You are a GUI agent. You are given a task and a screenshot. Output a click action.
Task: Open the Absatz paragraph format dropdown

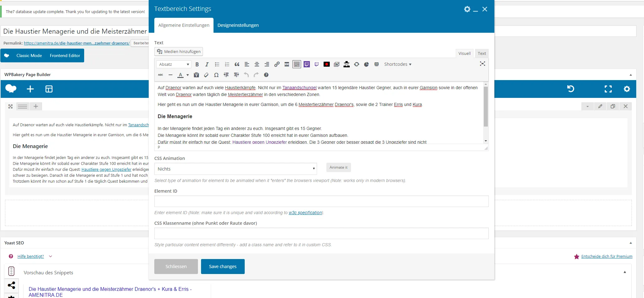pos(174,64)
